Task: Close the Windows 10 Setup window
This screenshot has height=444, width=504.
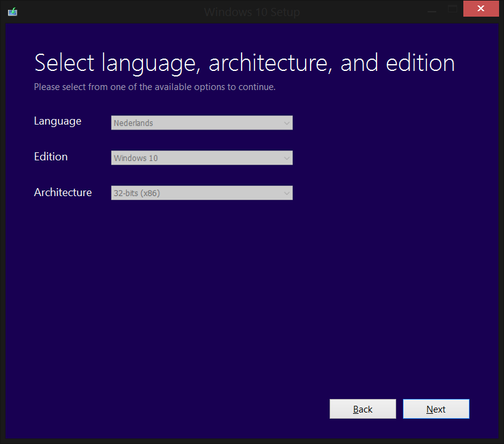Action: pyautogui.click(x=481, y=9)
